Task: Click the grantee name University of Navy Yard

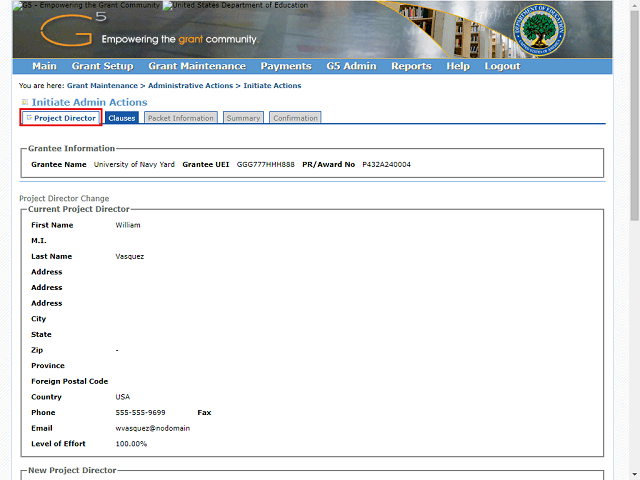Action: coord(134,164)
